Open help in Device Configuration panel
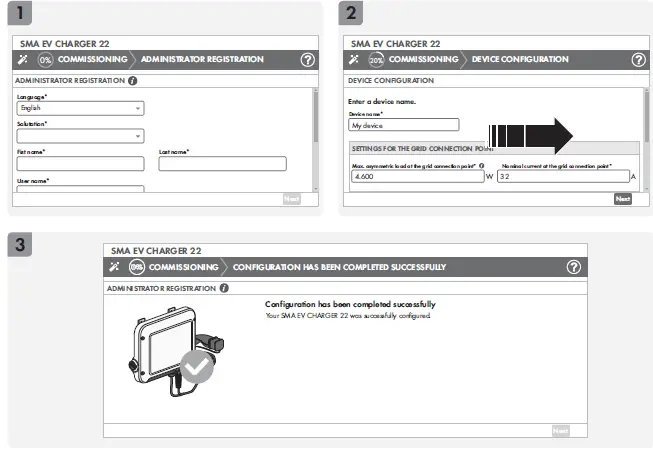Viewport: 653px width, 457px height. tap(638, 60)
